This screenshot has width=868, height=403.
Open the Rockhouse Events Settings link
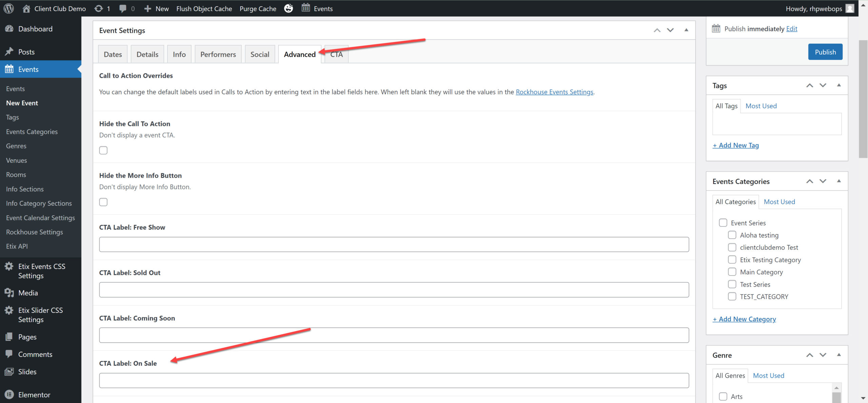(554, 92)
